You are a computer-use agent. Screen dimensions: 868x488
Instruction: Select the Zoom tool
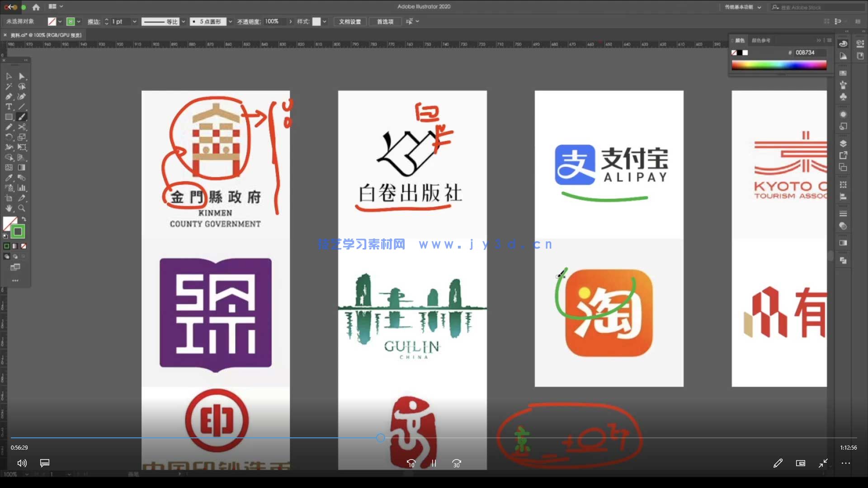click(22, 208)
